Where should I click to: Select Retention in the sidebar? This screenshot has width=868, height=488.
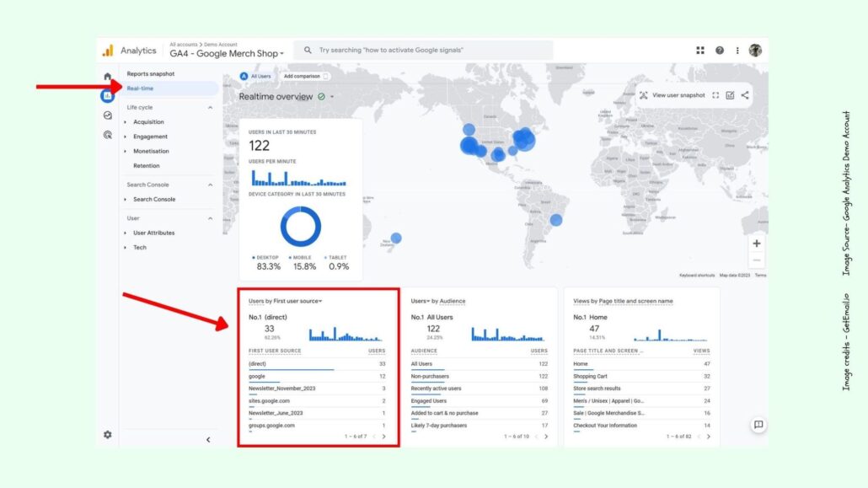point(147,166)
